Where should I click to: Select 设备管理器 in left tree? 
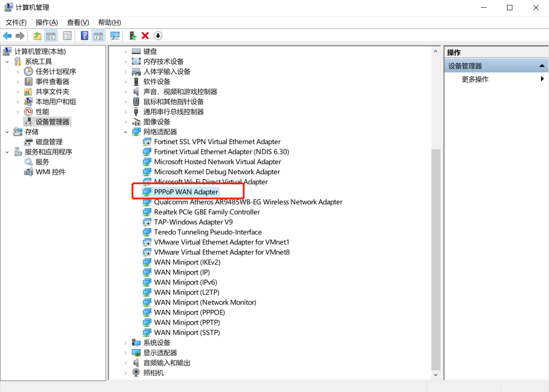tap(52, 121)
